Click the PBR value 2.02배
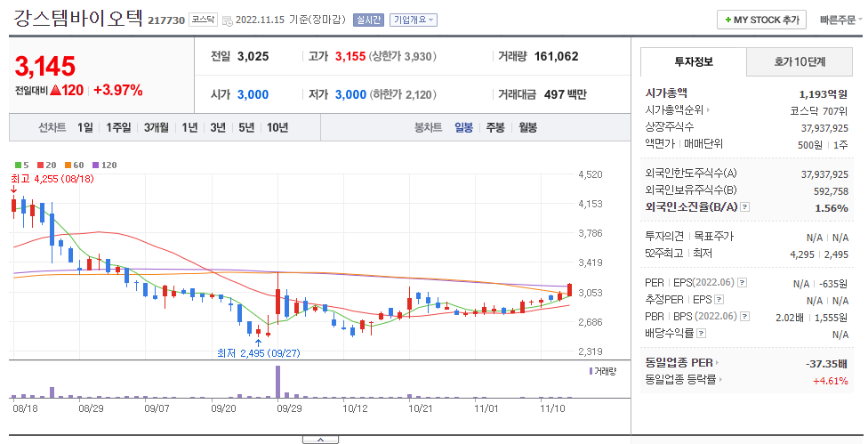Viewport: 868px width, 444px height. [x=790, y=318]
